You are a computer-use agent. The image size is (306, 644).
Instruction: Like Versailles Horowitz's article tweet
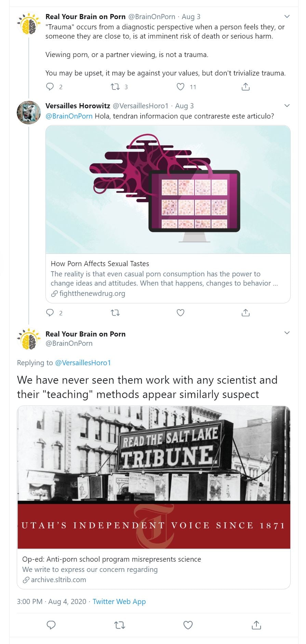[181, 313]
